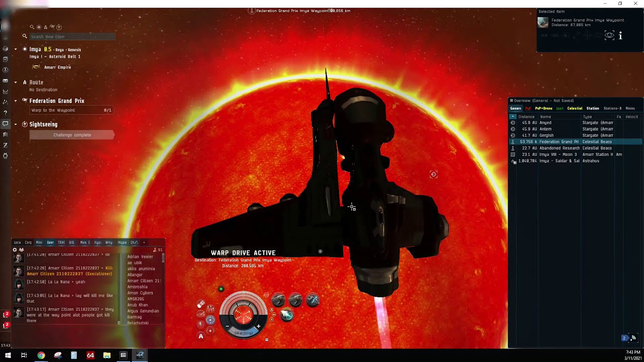Activate the second high-slot turret module

[295, 300]
